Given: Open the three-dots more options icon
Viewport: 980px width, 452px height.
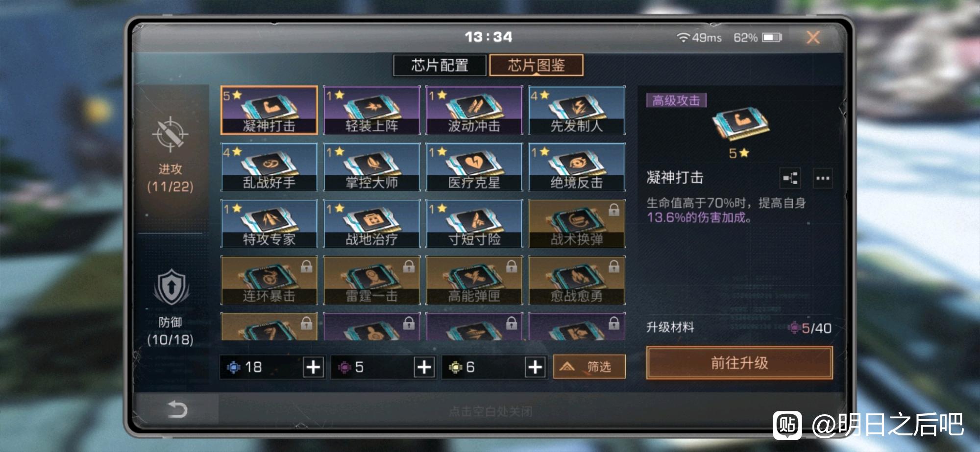Looking at the screenshot, I should coord(823,178).
